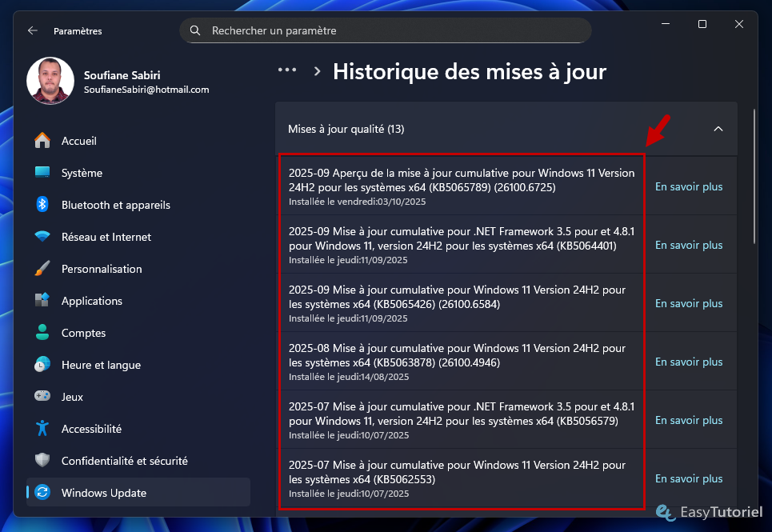Open Système settings via its icon
The image size is (772, 532).
pos(42,173)
